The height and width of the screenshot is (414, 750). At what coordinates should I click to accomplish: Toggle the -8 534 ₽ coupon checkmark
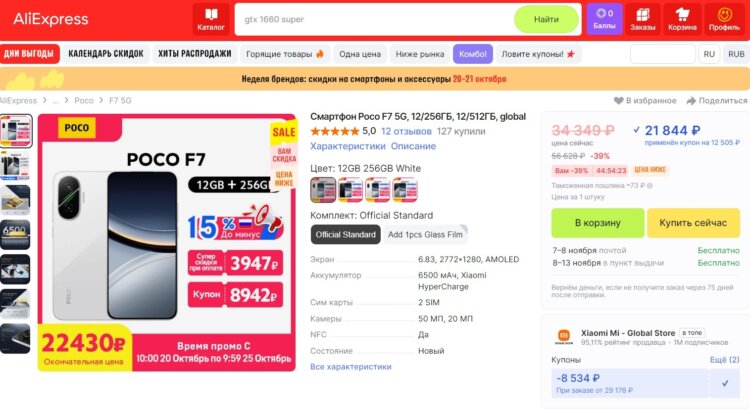725,381
